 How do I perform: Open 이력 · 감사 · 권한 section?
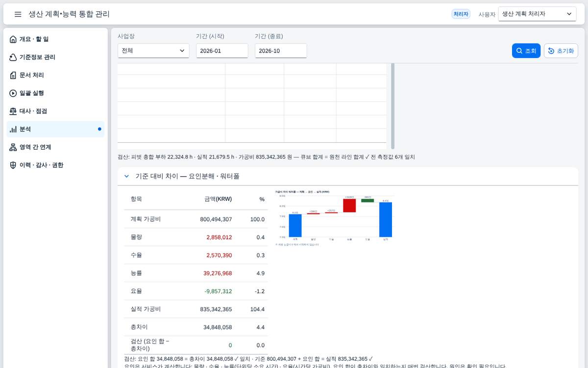tap(55, 165)
